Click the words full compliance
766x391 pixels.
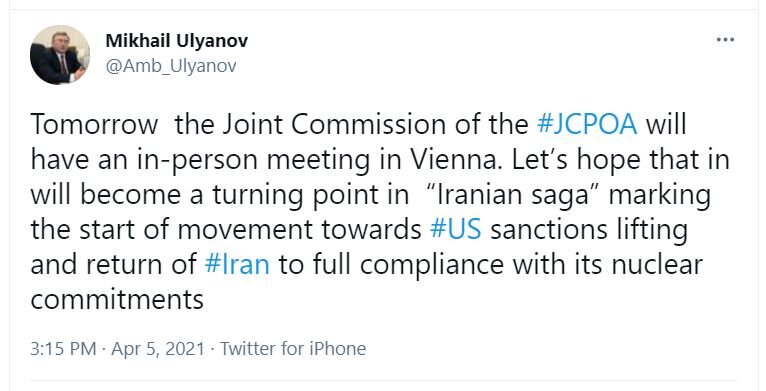point(408,264)
